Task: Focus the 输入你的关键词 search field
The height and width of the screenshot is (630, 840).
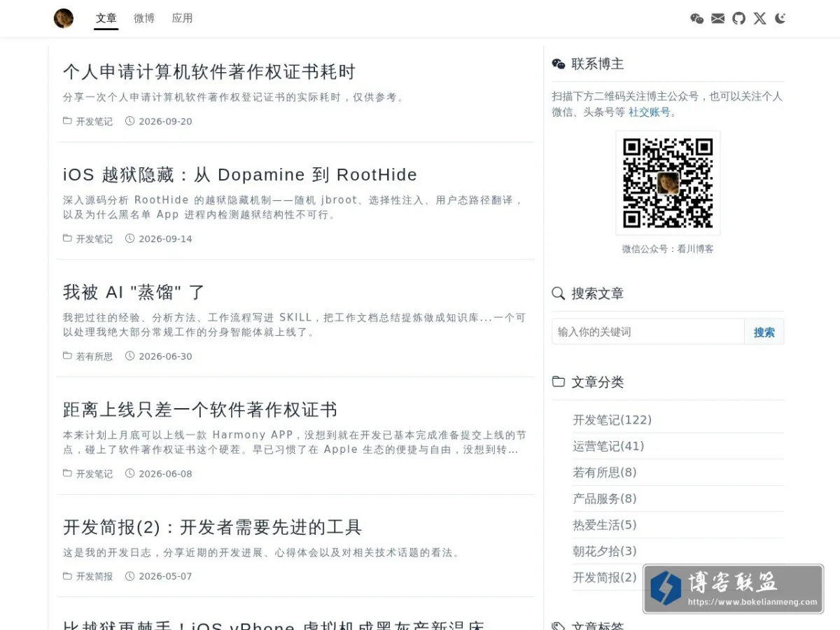Action: 647,332
